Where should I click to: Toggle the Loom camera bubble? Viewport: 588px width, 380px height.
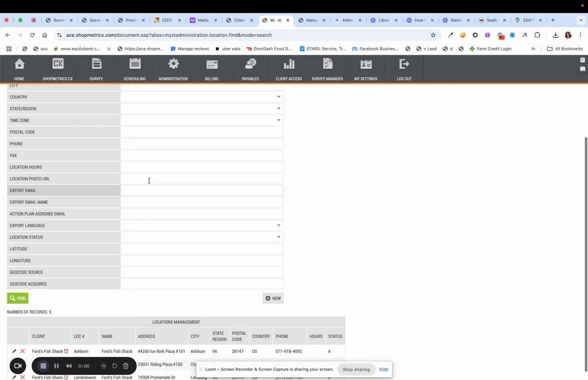click(x=18, y=366)
